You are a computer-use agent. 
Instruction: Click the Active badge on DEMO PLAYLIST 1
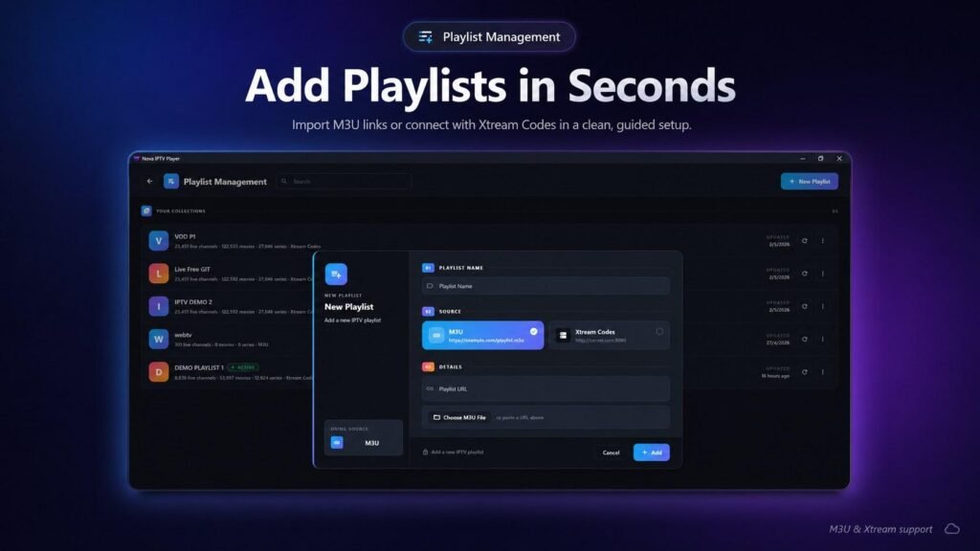(x=243, y=367)
